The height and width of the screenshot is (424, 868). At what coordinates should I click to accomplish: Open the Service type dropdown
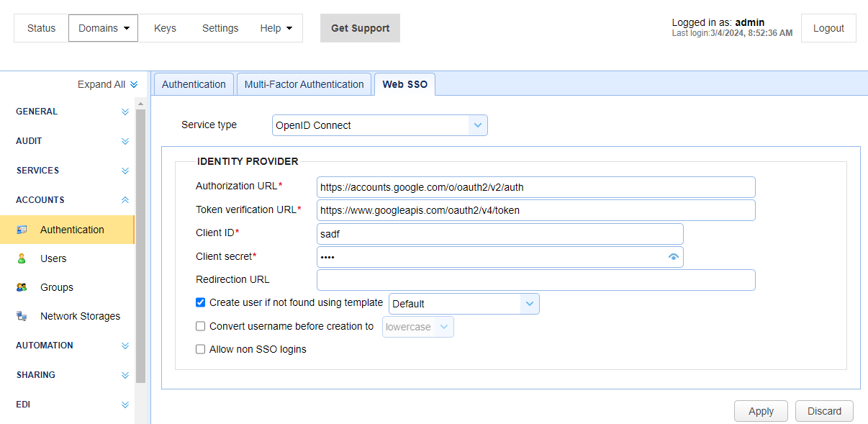coord(380,125)
